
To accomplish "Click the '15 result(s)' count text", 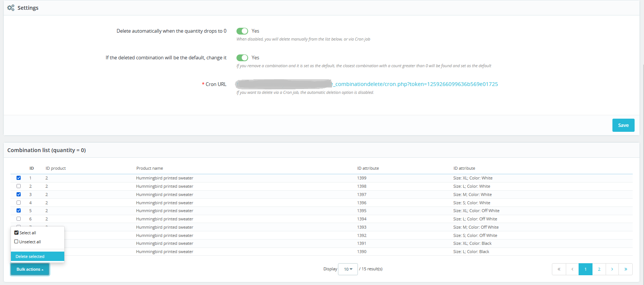I will point(372,269).
